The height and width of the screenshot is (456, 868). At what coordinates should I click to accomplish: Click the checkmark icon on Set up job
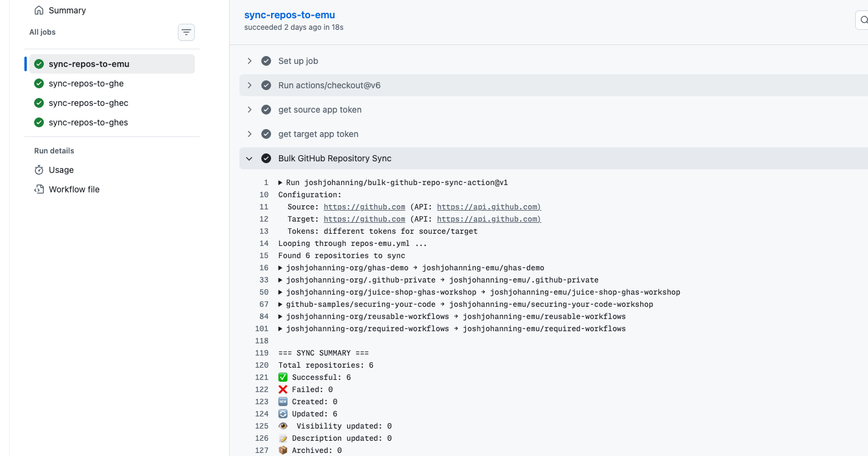[266, 61]
